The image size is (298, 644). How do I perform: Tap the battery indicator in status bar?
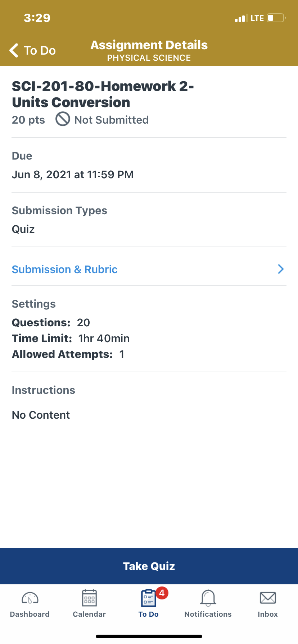pos(276,18)
